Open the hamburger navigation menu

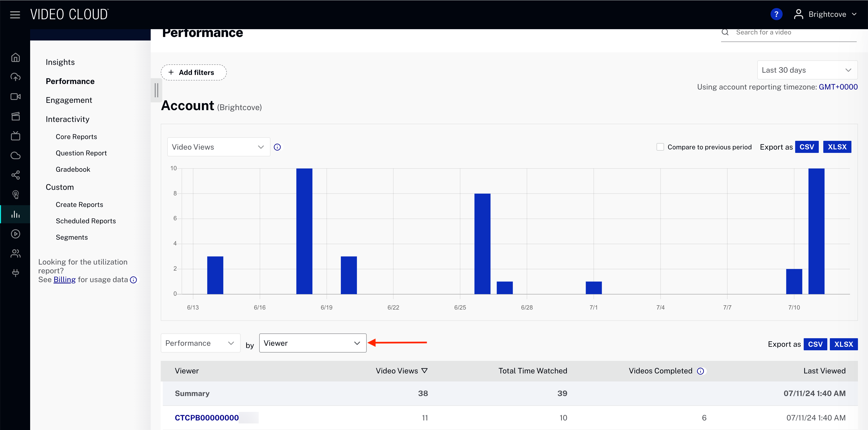[15, 15]
